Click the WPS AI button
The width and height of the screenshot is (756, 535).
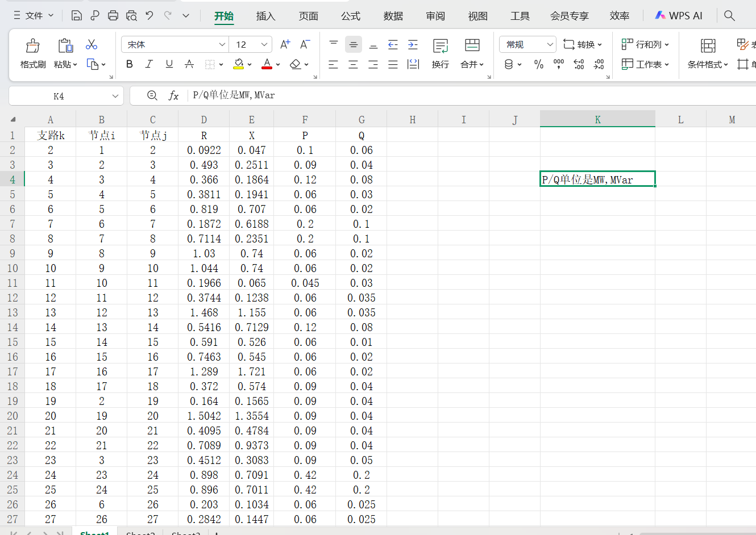[679, 16]
